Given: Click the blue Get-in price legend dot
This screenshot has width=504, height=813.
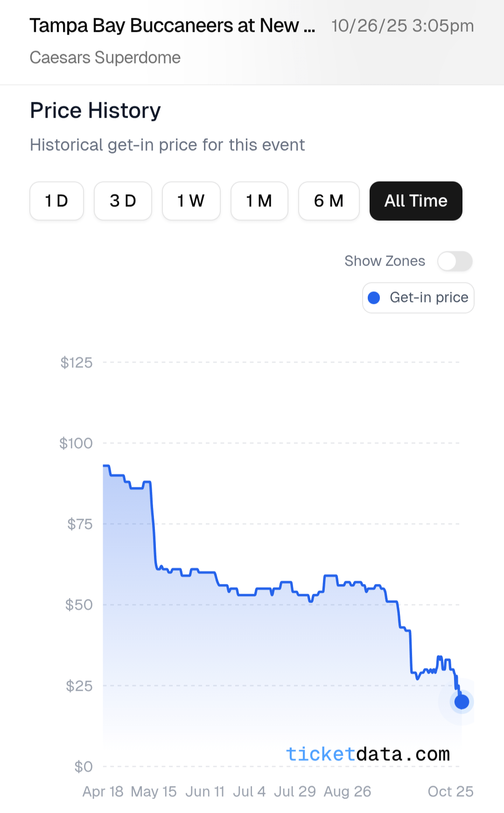Looking at the screenshot, I should tap(374, 298).
